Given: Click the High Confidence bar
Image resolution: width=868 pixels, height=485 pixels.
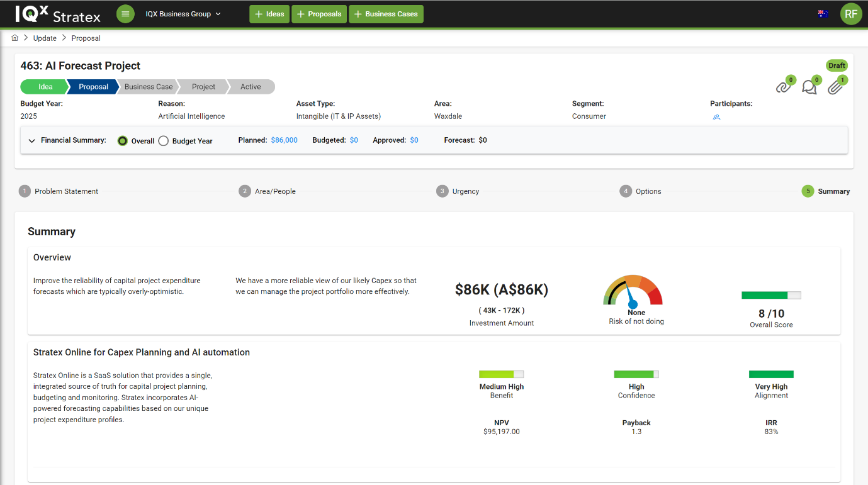Looking at the screenshot, I should [x=636, y=374].
